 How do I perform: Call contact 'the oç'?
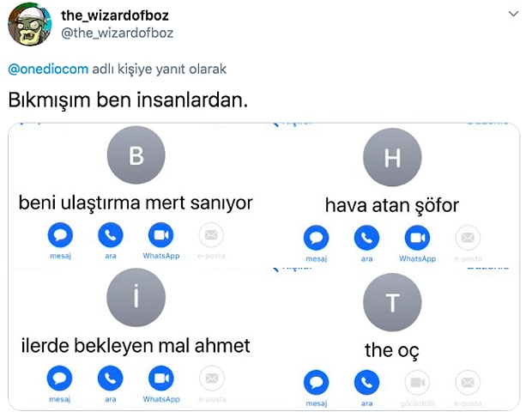point(366,383)
